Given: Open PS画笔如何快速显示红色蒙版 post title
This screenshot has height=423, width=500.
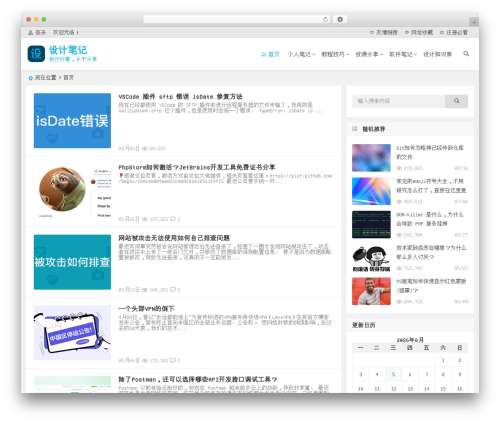Looking at the screenshot, I should tap(431, 286).
